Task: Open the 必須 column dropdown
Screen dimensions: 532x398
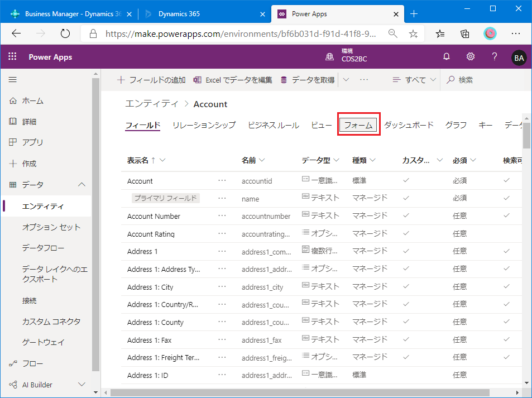Action: (x=473, y=160)
